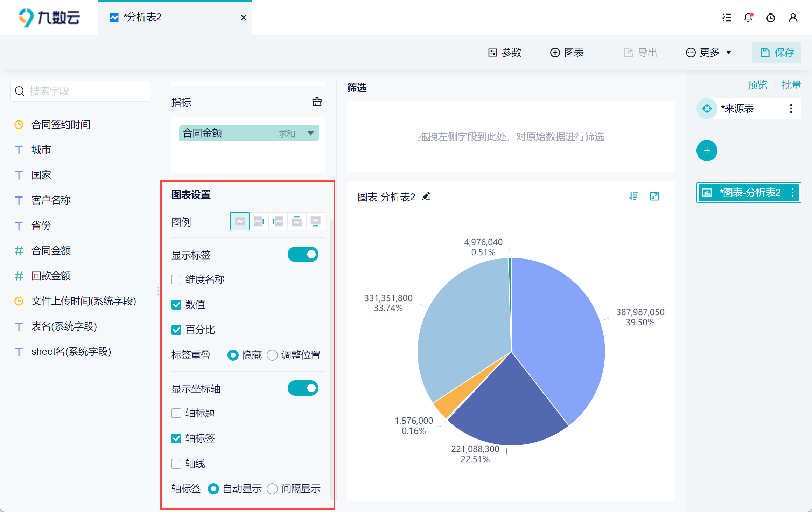Select the 图表-分析表2 step node
The width and height of the screenshot is (812, 512).
pyautogui.click(x=749, y=193)
